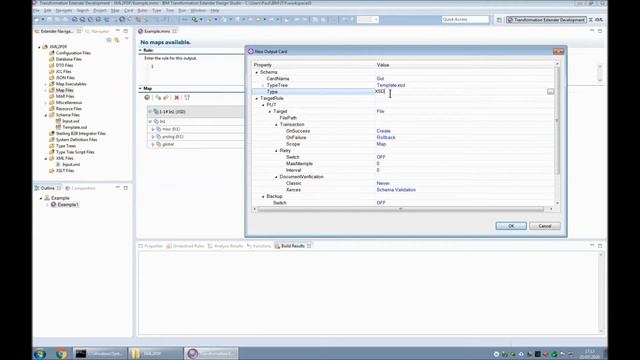Click into the Type value field
This screenshot has width=640, height=360.
460,92
